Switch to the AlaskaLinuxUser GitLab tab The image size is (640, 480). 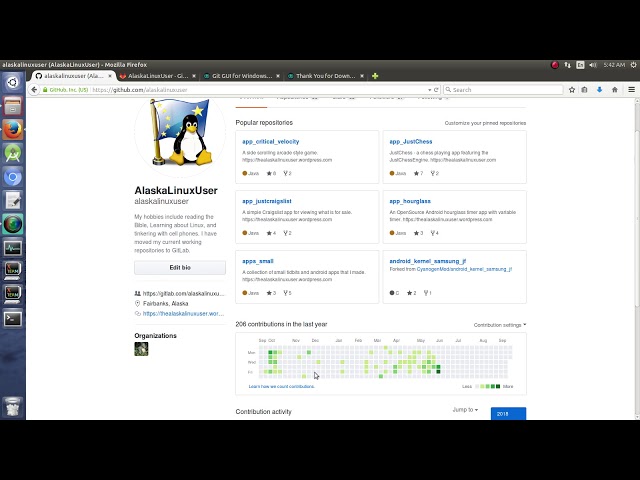tap(158, 76)
